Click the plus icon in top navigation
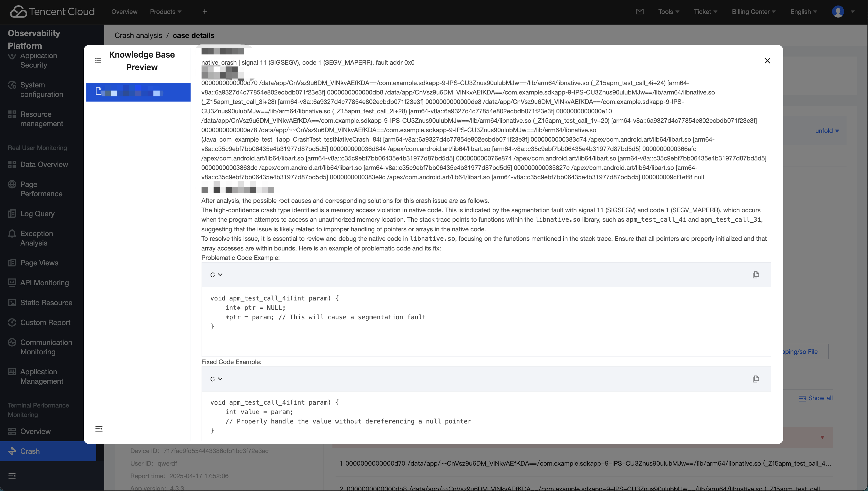The width and height of the screenshot is (868, 491). pos(204,12)
